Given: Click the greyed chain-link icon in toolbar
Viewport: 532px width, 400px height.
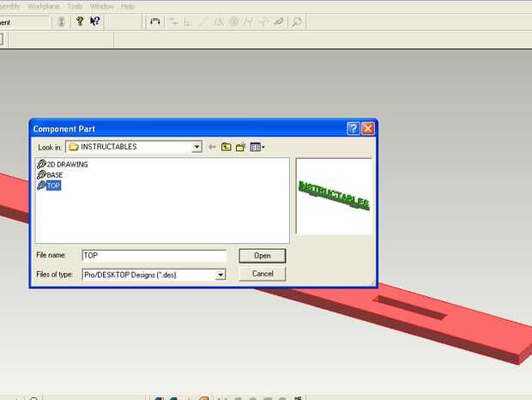Looking at the screenshot, I should click(x=279, y=22).
